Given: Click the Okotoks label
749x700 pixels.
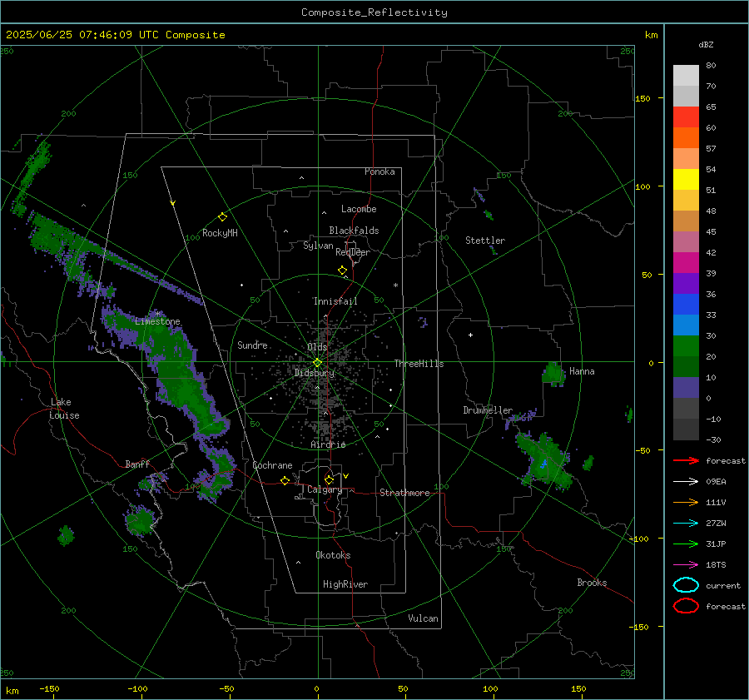Looking at the screenshot, I should tap(333, 555).
